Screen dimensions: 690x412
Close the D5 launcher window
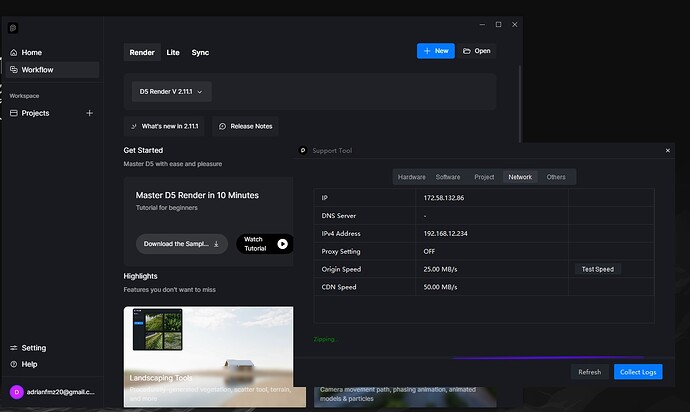[x=514, y=25]
